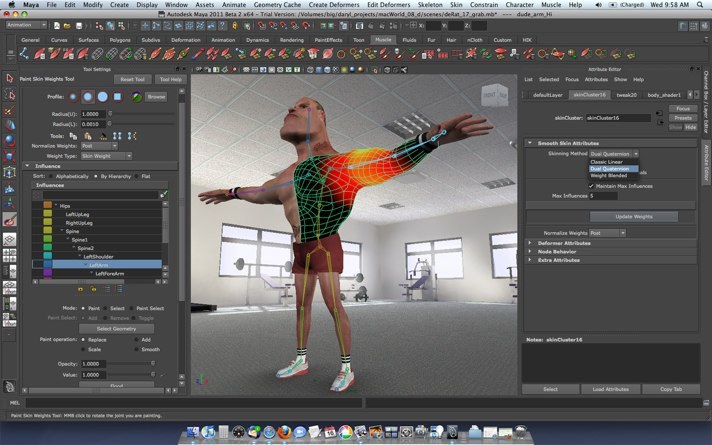The image size is (712, 445).
Task: Open the Weight Type dropdown
Action: pyautogui.click(x=106, y=156)
